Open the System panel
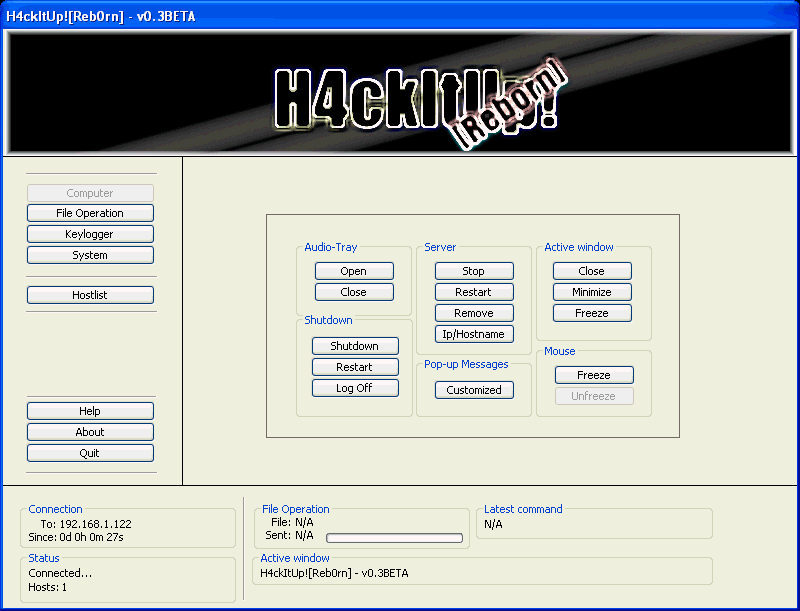This screenshot has width=800, height=611. click(90, 254)
